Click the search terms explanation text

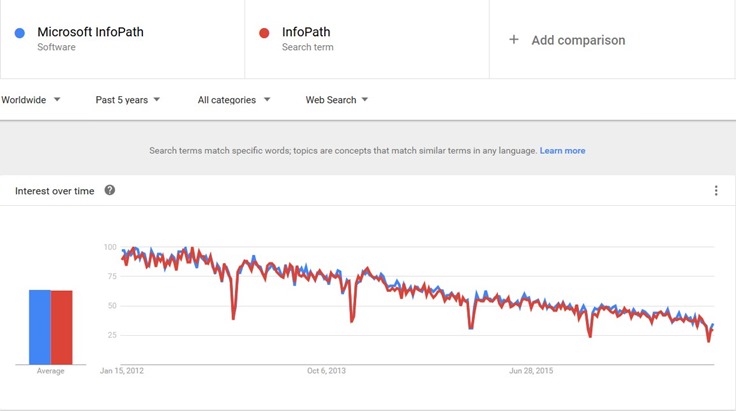(343, 151)
